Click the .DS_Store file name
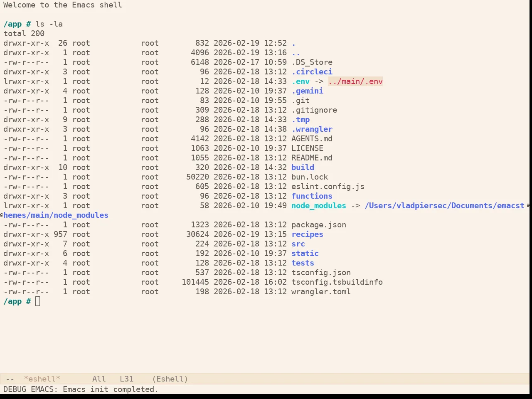The width and height of the screenshot is (532, 399). (x=312, y=62)
